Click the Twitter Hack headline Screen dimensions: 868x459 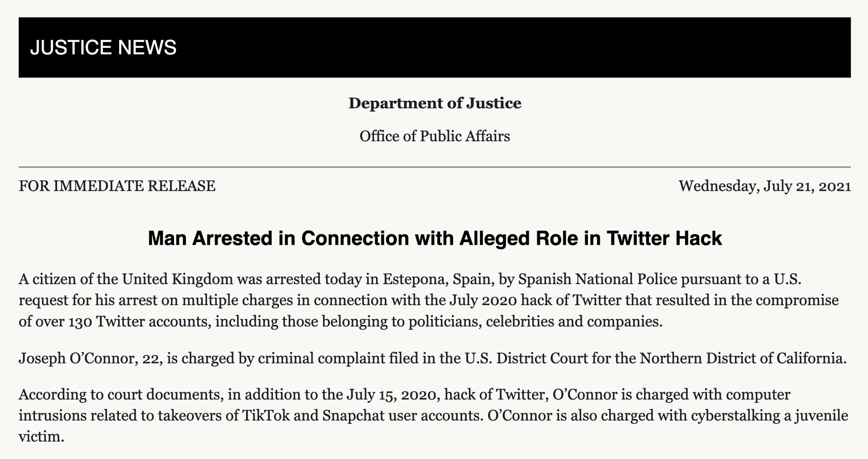click(435, 238)
